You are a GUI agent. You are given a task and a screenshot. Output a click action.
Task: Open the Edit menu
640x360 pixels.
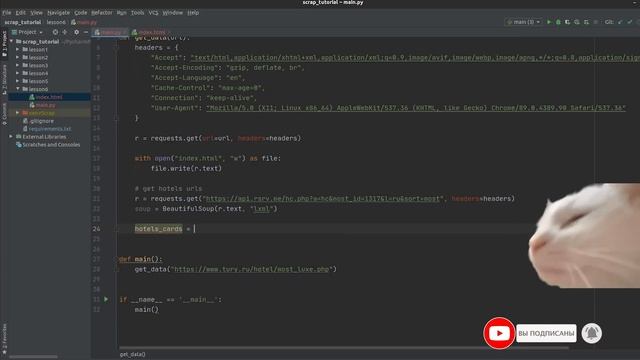[20, 13]
